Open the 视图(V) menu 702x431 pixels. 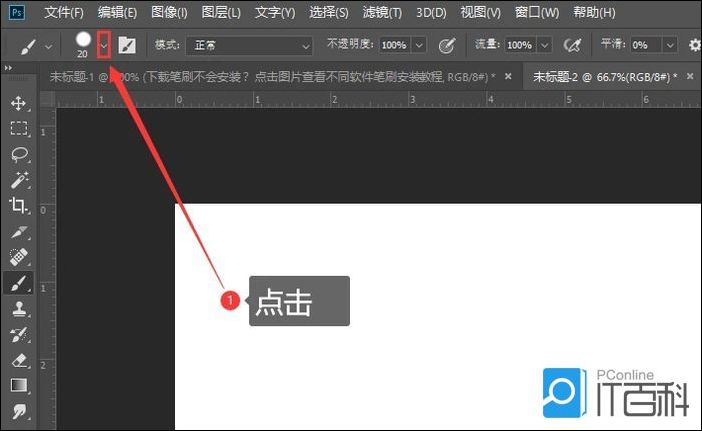pyautogui.click(x=481, y=13)
